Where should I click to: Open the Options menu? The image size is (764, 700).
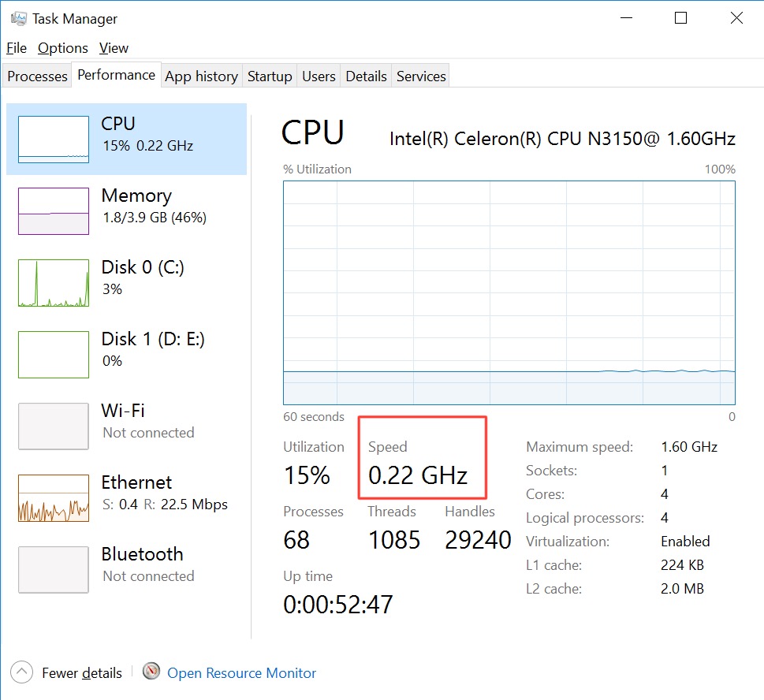(x=63, y=48)
